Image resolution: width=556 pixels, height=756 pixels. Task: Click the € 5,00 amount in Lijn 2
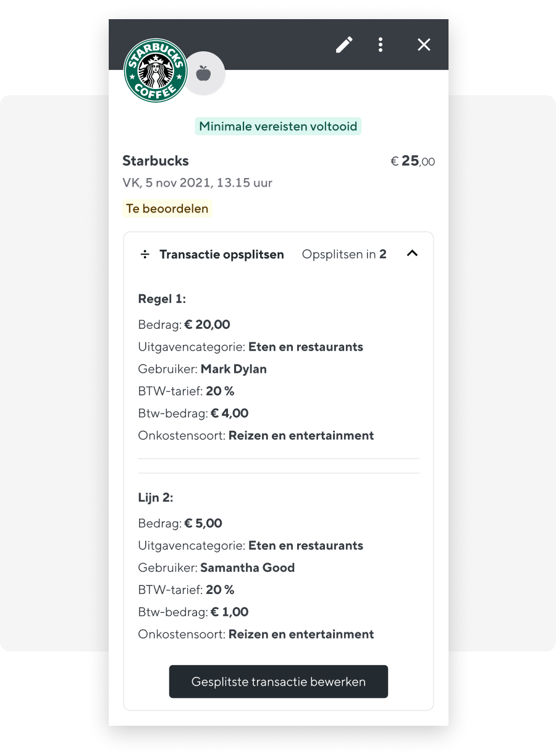point(203,524)
